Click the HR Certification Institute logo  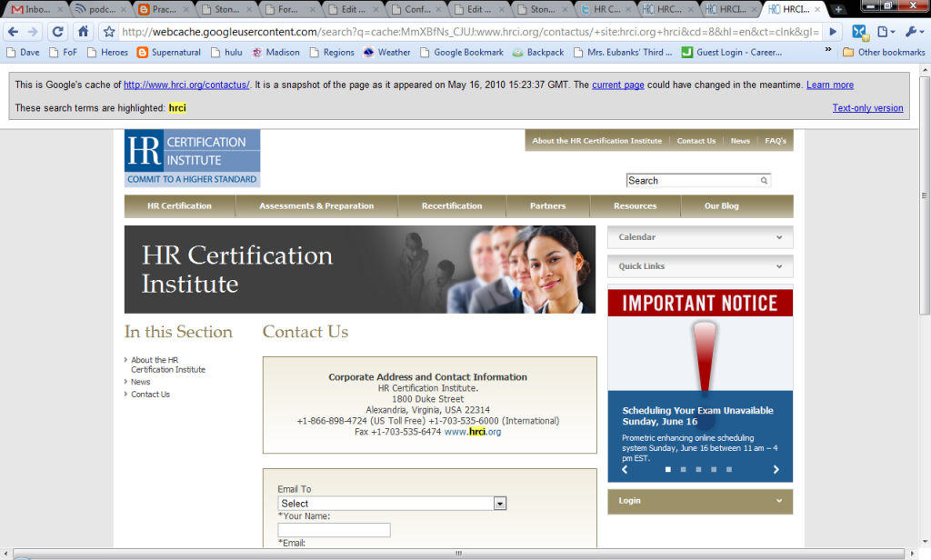(193, 158)
